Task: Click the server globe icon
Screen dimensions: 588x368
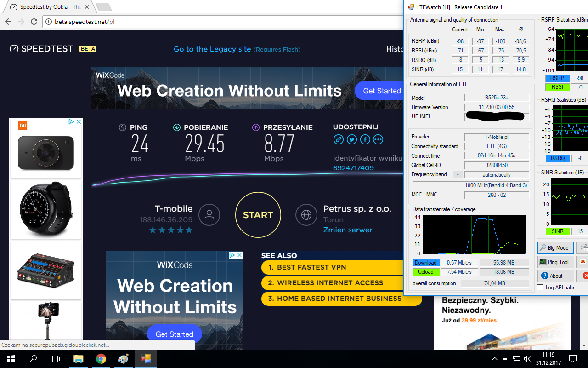Action: tap(306, 215)
